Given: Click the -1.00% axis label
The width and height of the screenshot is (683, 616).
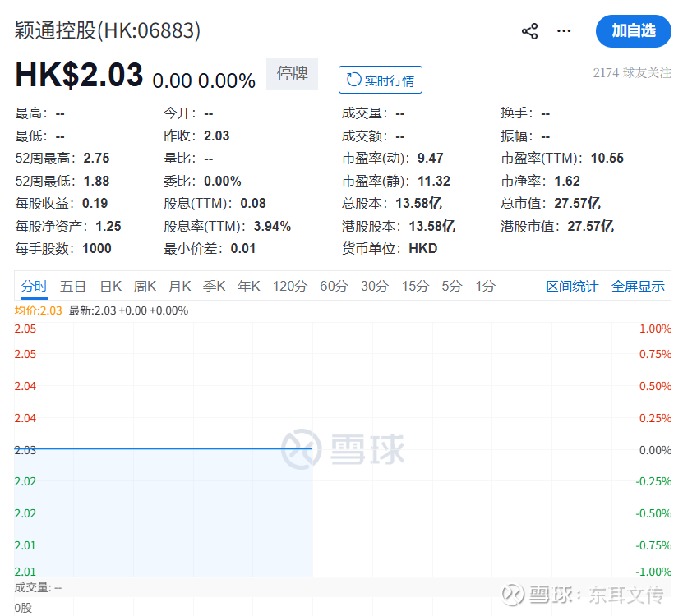Looking at the screenshot, I should 653,571.
